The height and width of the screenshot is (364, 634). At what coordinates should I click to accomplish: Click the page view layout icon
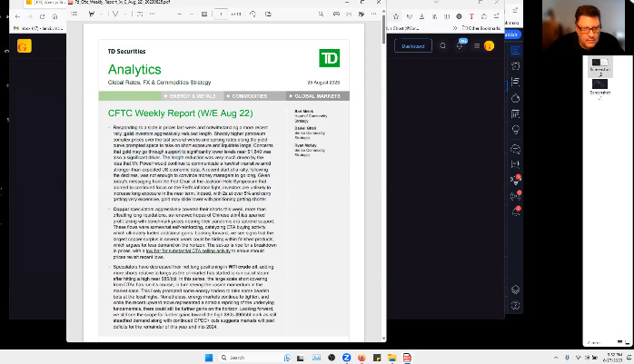268,15
